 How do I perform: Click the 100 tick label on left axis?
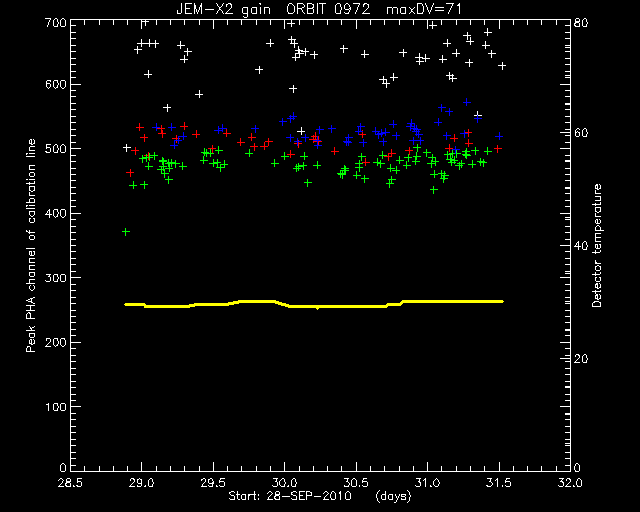click(55, 407)
